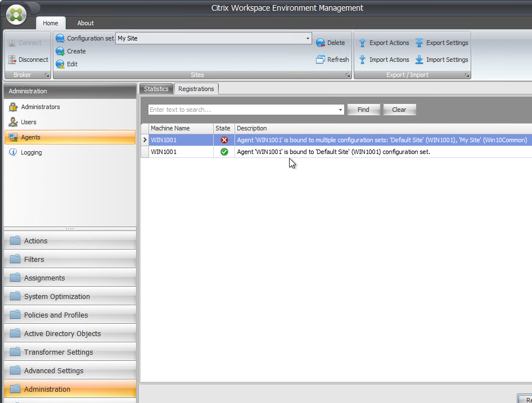Click the Logging info icon

tap(13, 152)
